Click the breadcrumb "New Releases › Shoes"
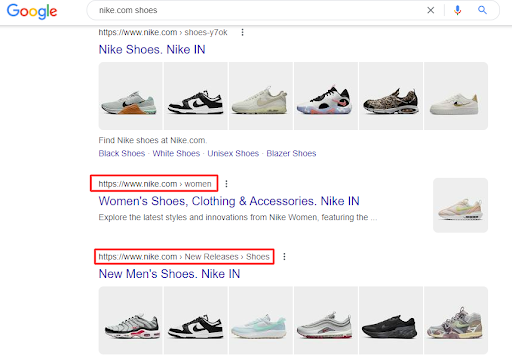Image resolution: width=512 pixels, height=361 pixels. (x=227, y=257)
